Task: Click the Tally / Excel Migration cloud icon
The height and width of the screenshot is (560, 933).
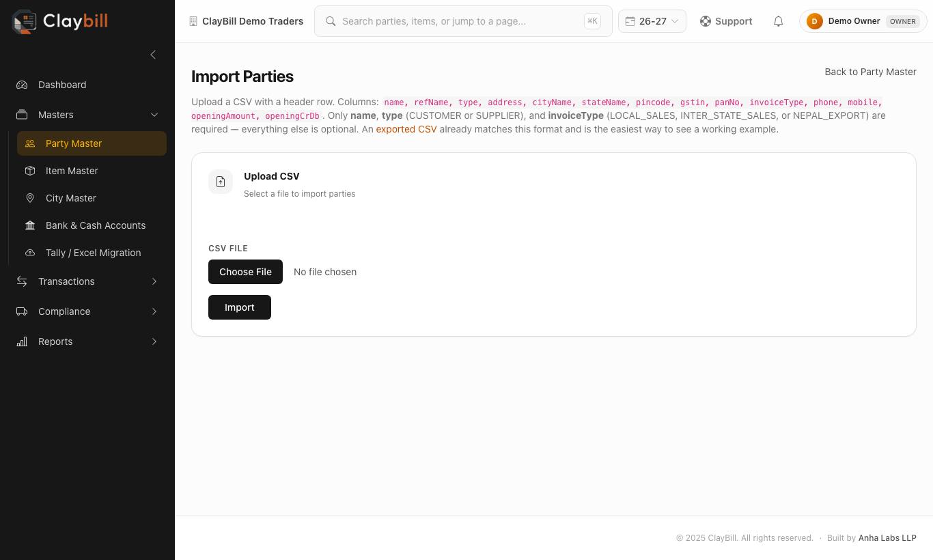Action: tap(30, 253)
